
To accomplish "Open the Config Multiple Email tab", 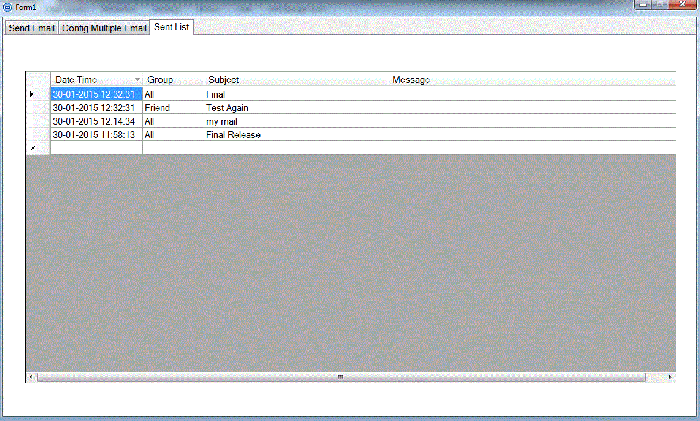I will pos(104,28).
